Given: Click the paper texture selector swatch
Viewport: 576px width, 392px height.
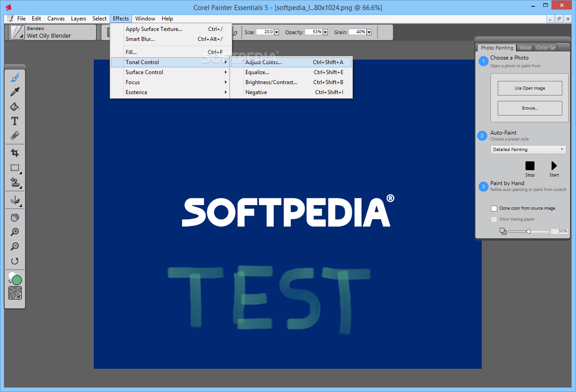Looking at the screenshot, I should click(x=15, y=293).
